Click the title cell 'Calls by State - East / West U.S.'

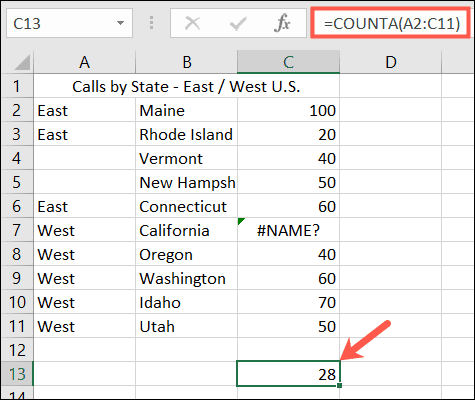click(x=187, y=86)
